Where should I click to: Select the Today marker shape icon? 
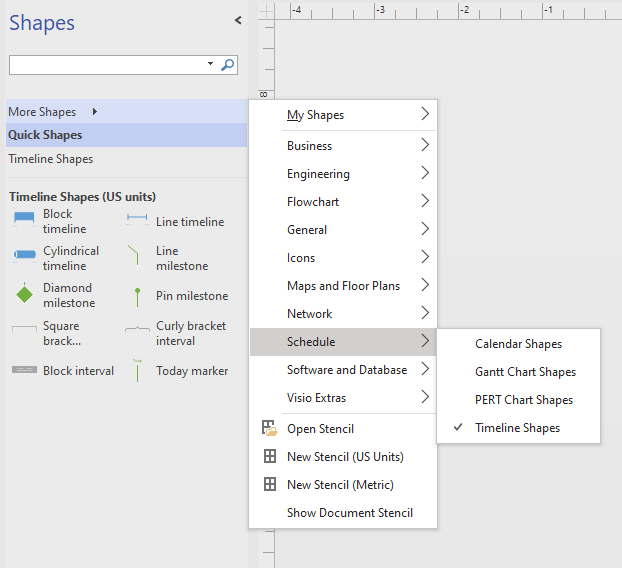coord(137,370)
